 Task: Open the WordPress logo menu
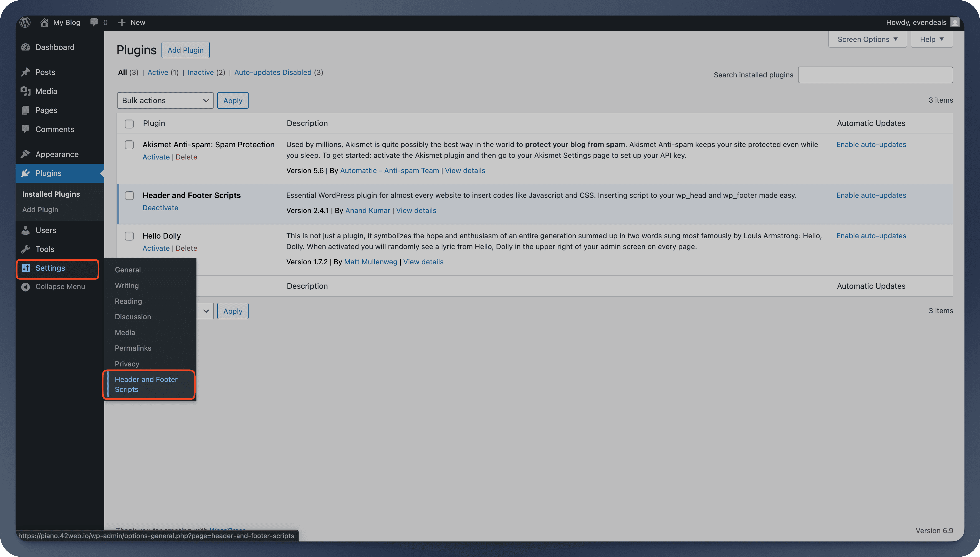[24, 22]
